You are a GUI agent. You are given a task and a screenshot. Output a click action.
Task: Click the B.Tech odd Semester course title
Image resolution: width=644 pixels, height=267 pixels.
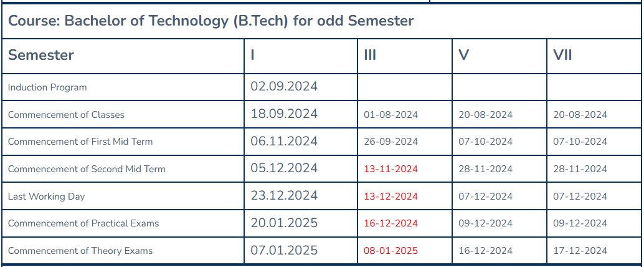pos(211,21)
